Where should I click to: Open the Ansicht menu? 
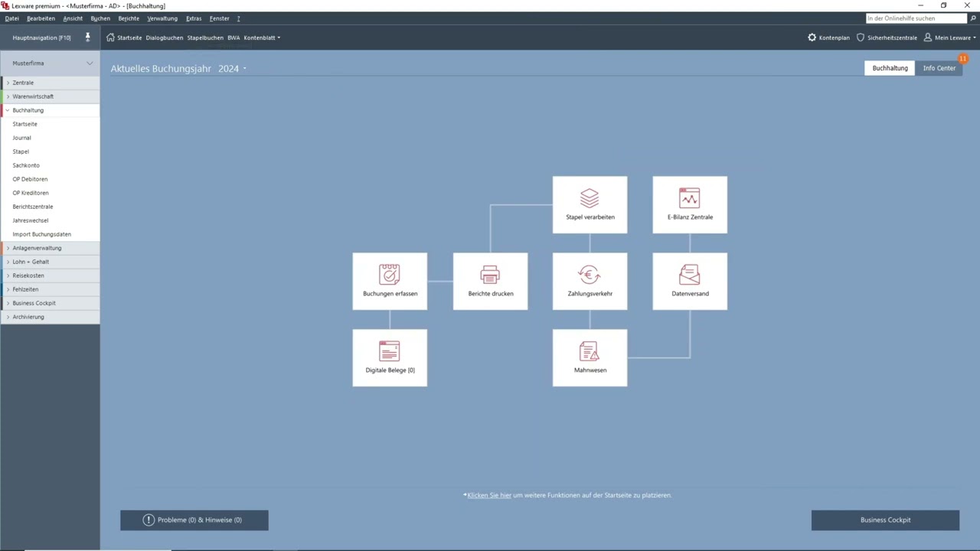73,18
